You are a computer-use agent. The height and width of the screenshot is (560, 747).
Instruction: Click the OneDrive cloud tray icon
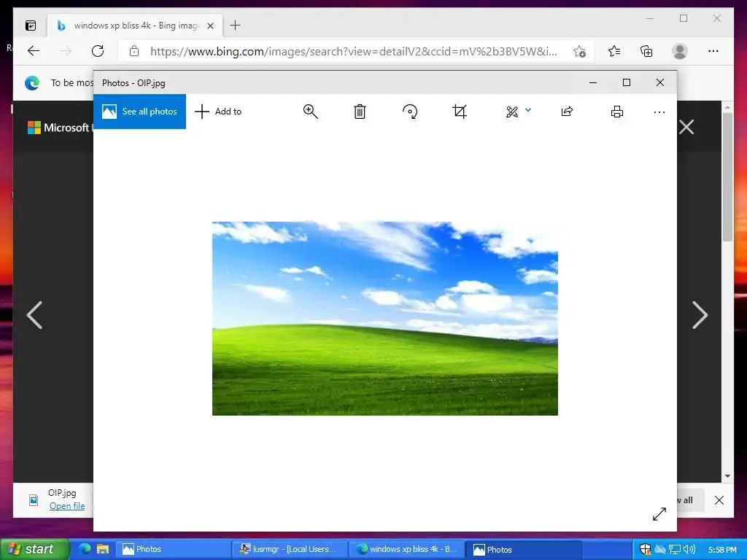[659, 549]
